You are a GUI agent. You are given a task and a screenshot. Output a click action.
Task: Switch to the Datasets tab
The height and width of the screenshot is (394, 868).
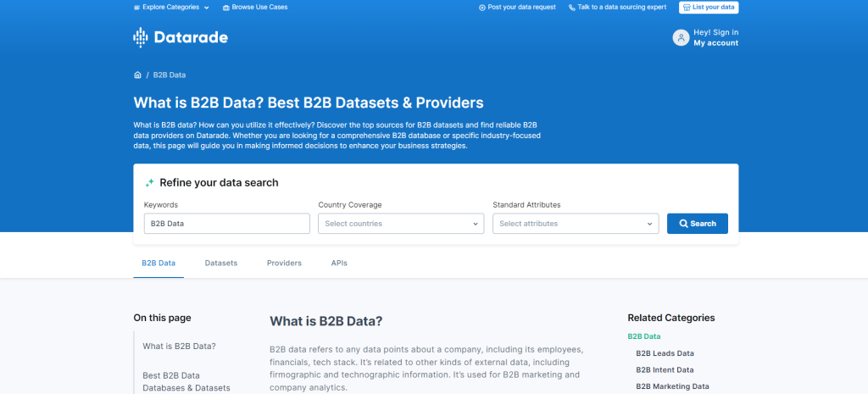[x=221, y=263]
